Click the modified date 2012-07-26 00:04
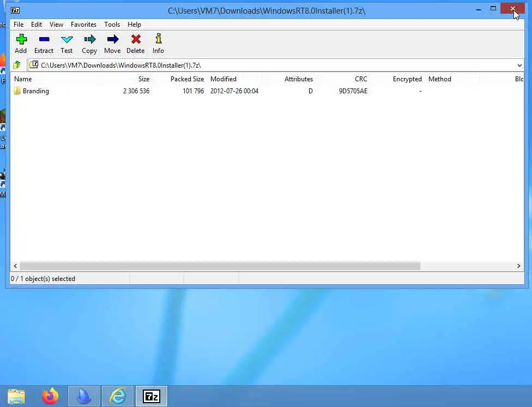 click(x=234, y=91)
